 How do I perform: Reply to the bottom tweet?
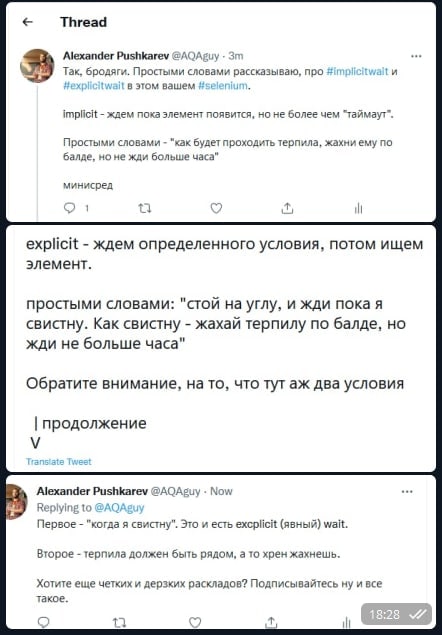point(43,622)
